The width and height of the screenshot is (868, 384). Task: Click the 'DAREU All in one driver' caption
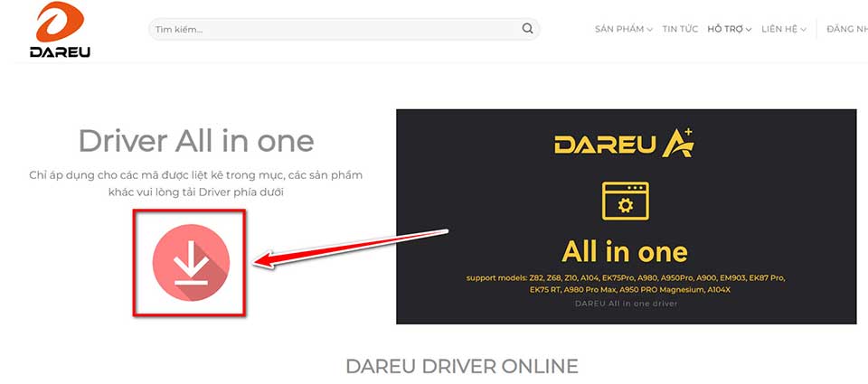point(626,304)
